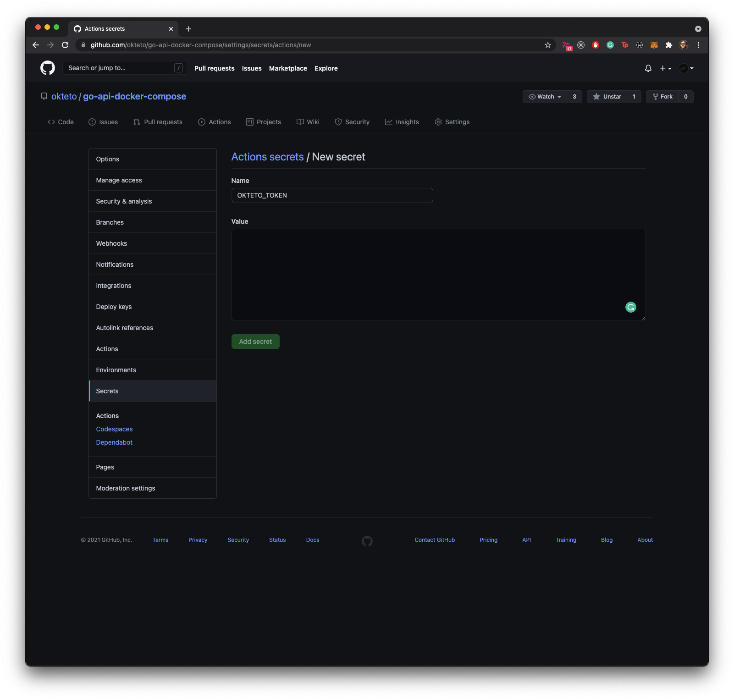Click the okteto owner link

click(x=64, y=96)
